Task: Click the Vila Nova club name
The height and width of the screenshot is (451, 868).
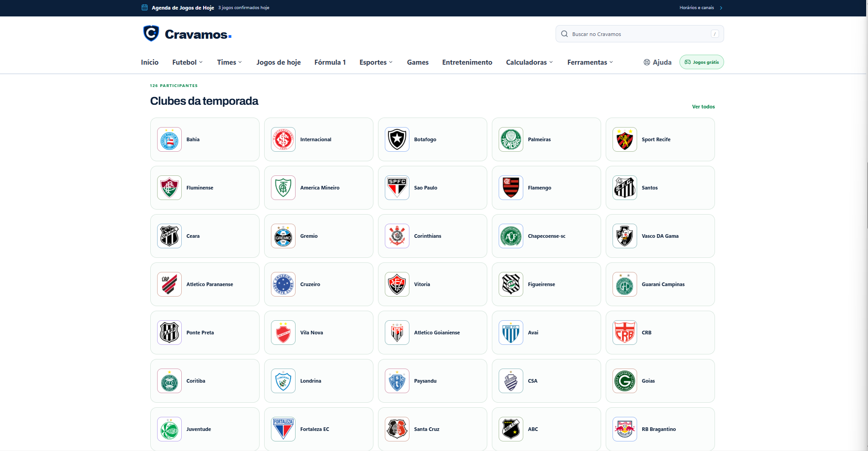Action: [311, 333]
